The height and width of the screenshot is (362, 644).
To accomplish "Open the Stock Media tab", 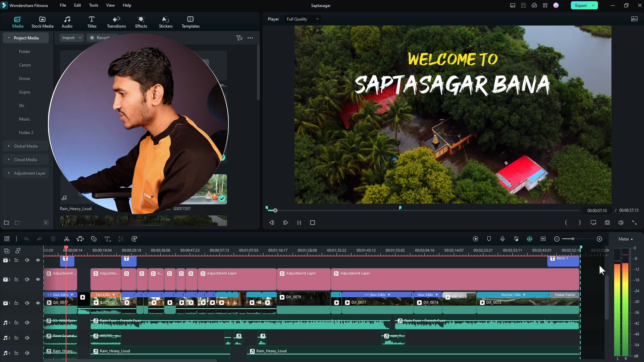I will click(42, 22).
